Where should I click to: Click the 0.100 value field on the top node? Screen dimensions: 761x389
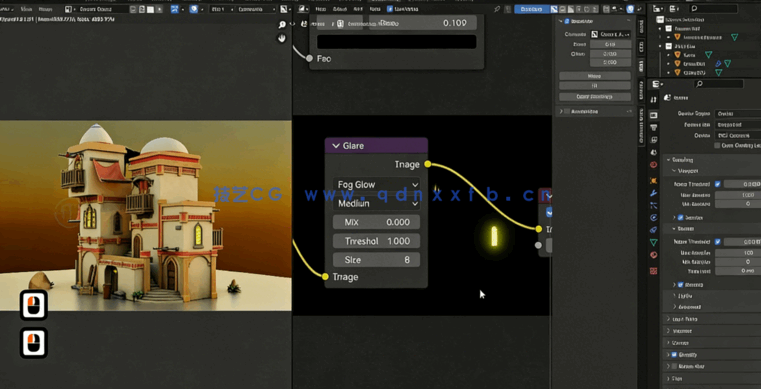pos(423,23)
